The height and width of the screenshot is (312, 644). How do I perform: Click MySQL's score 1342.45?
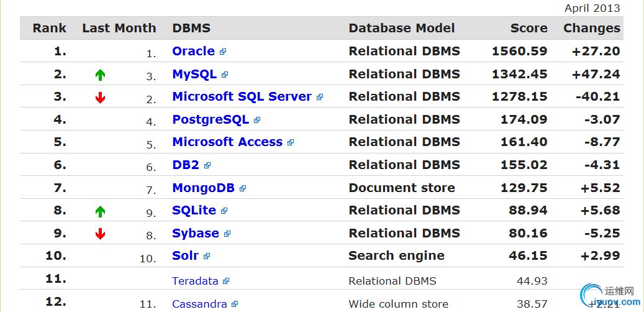tap(520, 75)
